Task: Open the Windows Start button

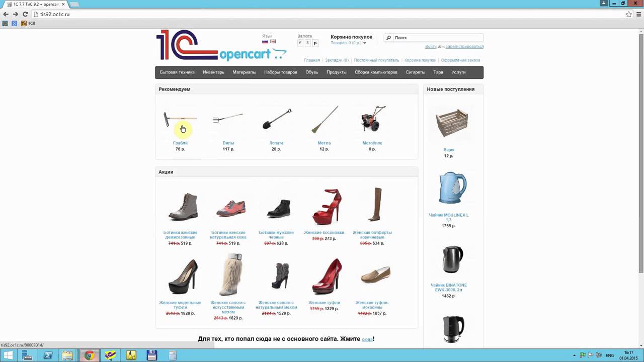Action: point(9,355)
